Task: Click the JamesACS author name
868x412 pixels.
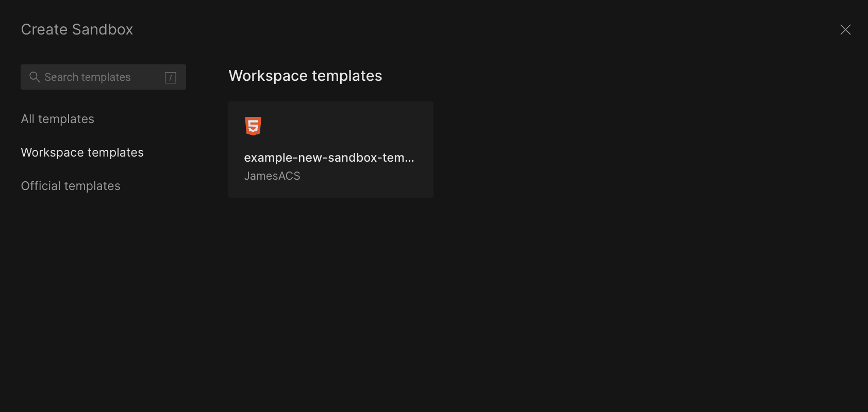Action: (272, 176)
